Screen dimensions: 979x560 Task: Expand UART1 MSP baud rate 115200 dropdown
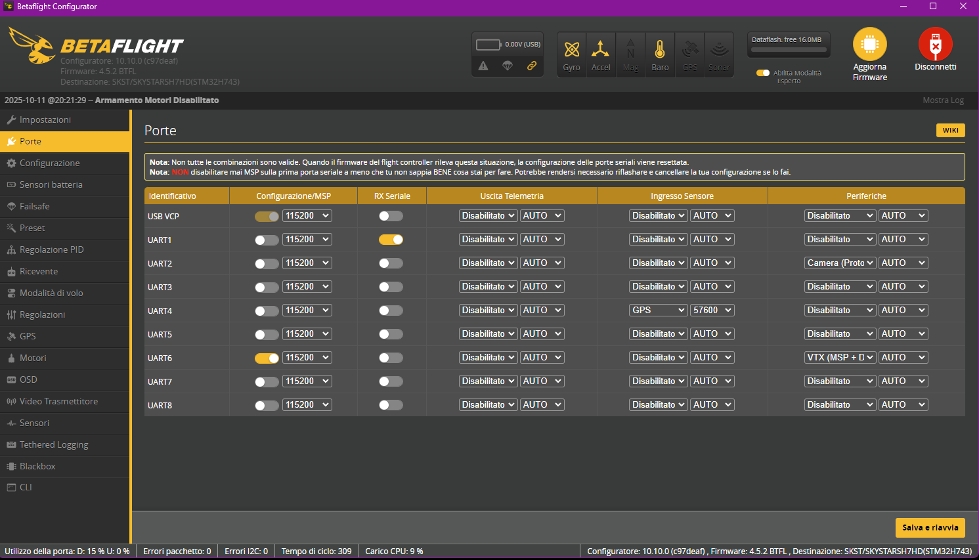click(x=307, y=239)
